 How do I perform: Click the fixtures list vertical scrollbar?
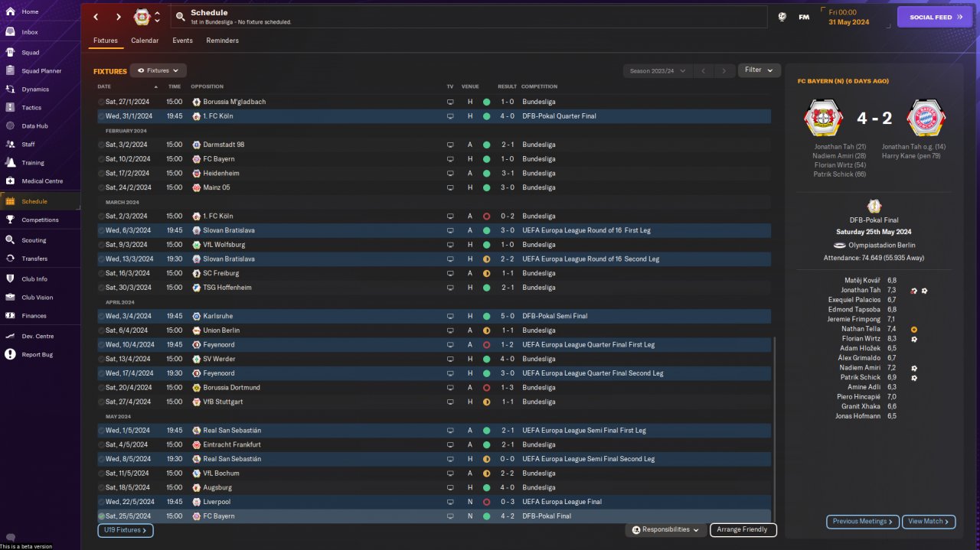774,428
